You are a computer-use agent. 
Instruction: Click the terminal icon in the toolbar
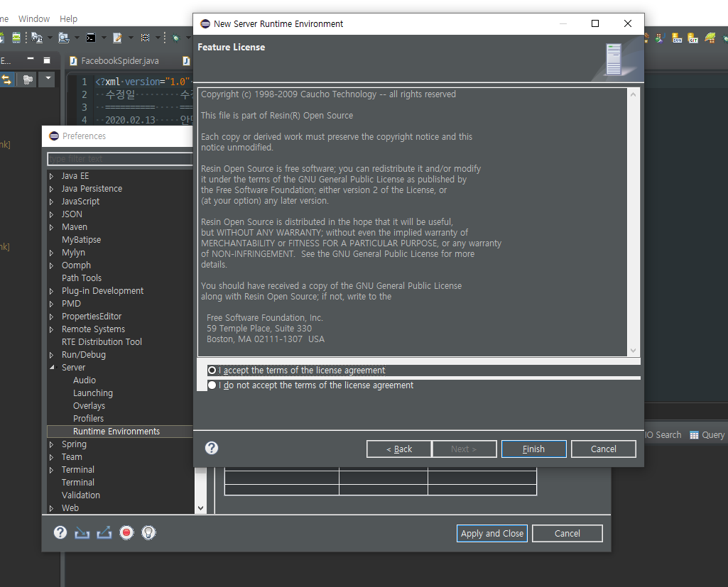pos(91,38)
